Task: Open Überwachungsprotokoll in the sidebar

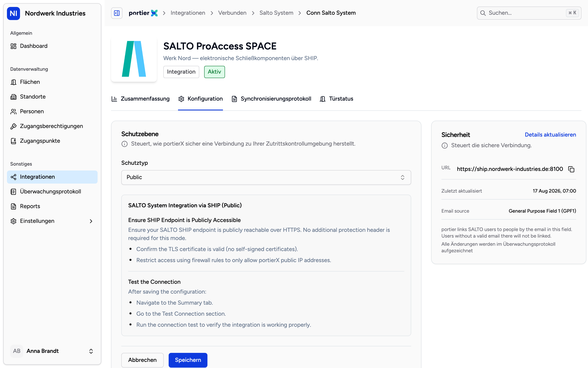Action: click(x=52, y=192)
